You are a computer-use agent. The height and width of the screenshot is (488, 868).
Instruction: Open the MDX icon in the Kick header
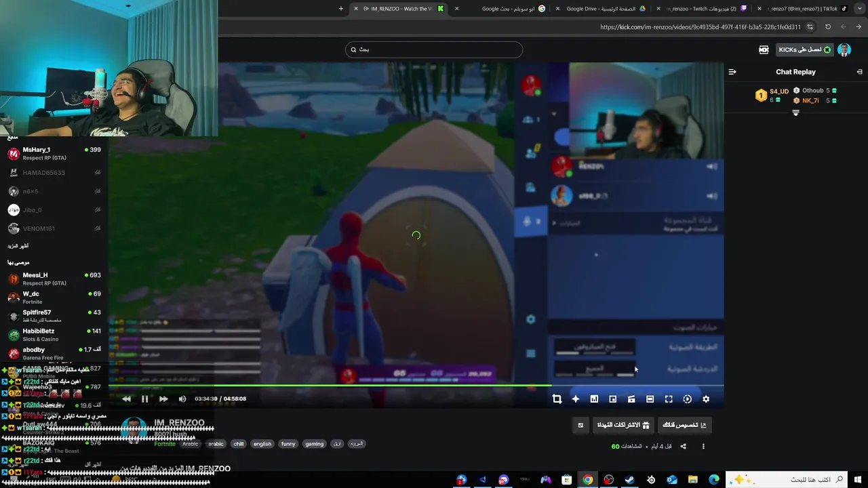[764, 49]
